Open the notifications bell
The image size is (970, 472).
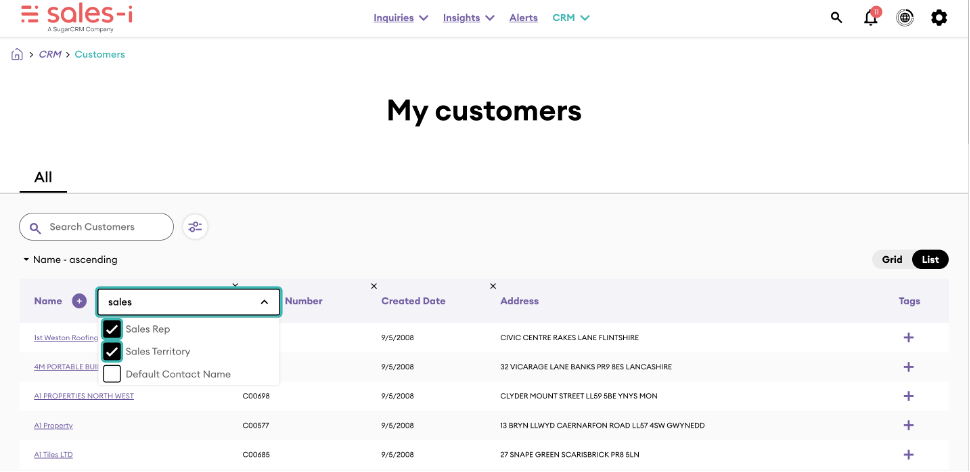tap(871, 18)
